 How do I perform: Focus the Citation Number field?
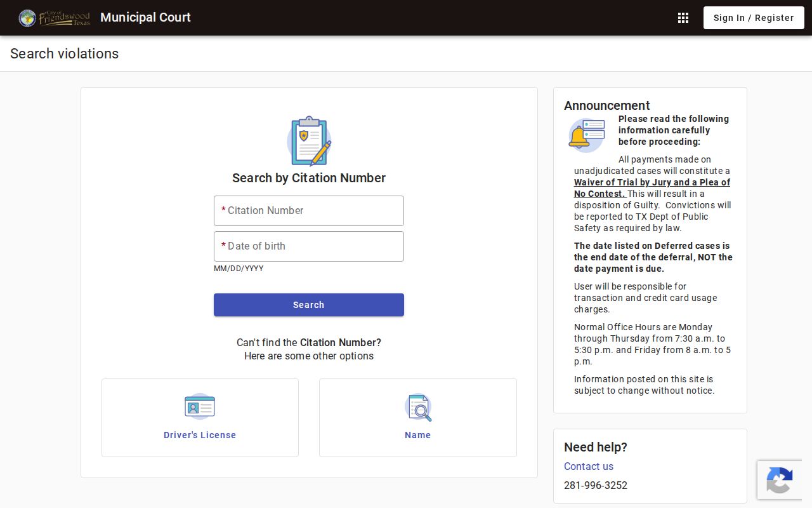pyautogui.click(x=309, y=211)
